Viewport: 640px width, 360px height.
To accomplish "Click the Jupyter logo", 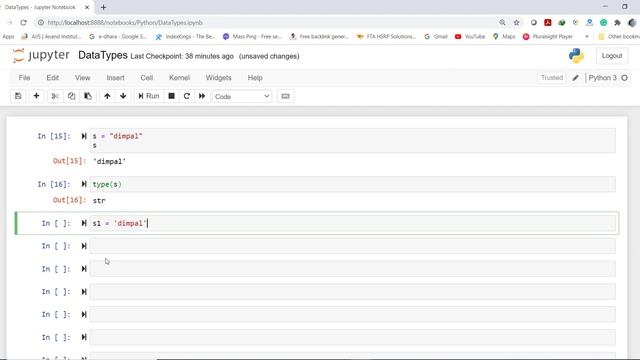I will point(41,56).
